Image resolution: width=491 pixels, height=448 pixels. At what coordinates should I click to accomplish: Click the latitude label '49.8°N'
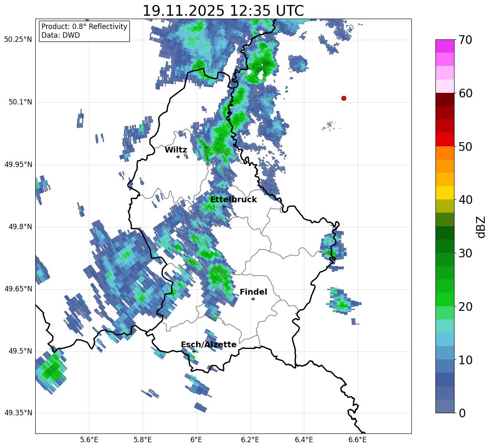pyautogui.click(x=21, y=227)
